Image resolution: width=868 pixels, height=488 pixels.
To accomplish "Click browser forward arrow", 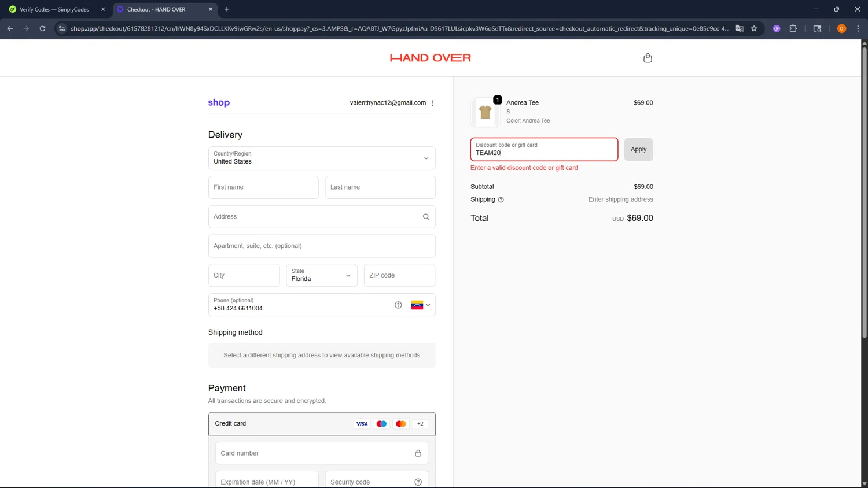I will [26, 28].
